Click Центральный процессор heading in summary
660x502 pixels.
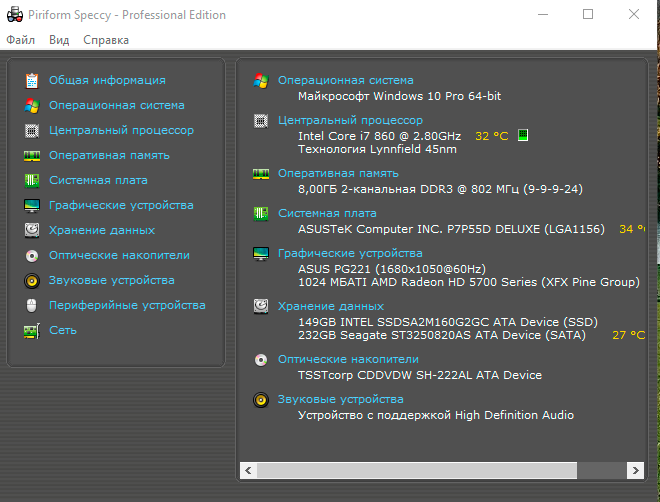(350, 120)
